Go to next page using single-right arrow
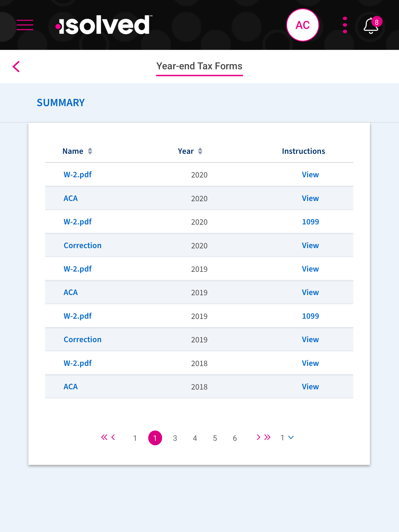This screenshot has height=532, width=399. click(258, 437)
